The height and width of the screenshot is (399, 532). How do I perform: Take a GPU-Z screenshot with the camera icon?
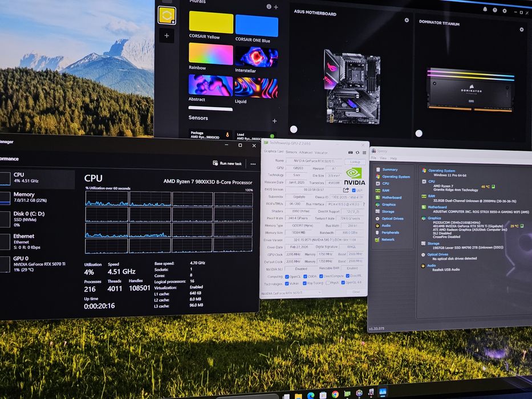point(351,152)
